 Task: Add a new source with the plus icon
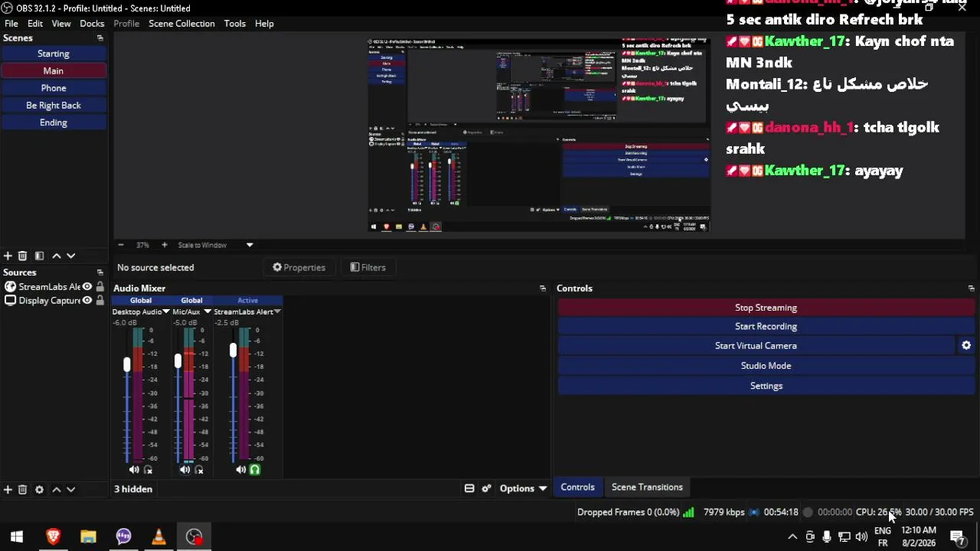click(x=8, y=489)
